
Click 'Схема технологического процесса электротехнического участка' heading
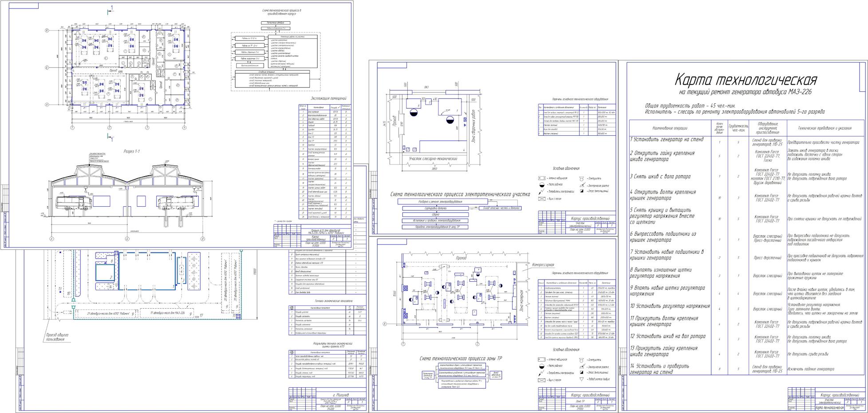(x=460, y=194)
